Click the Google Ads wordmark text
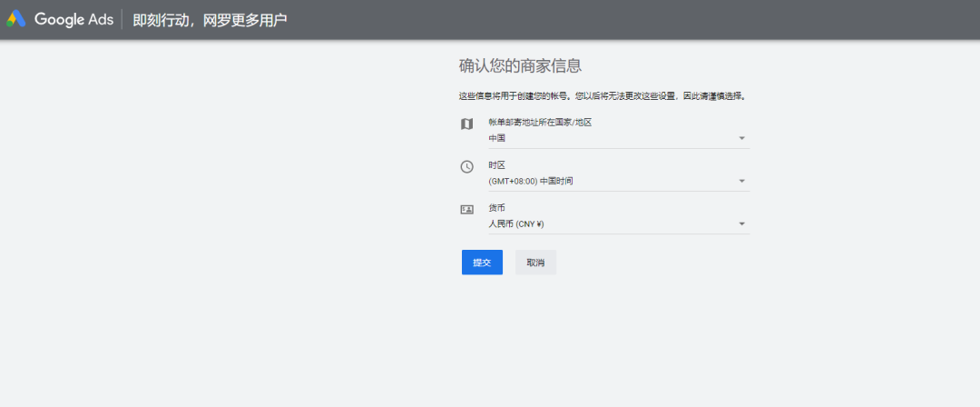The width and height of the screenshot is (980, 407). 73,19
